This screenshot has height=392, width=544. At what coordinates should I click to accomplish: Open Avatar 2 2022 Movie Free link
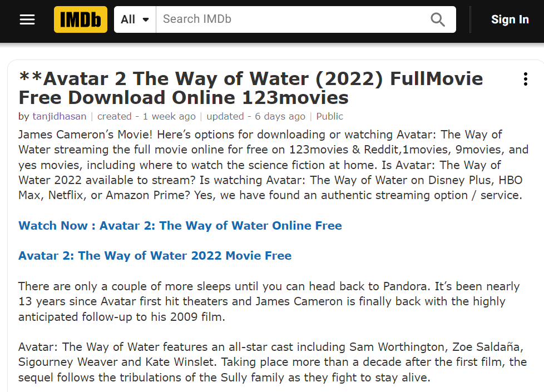155,256
